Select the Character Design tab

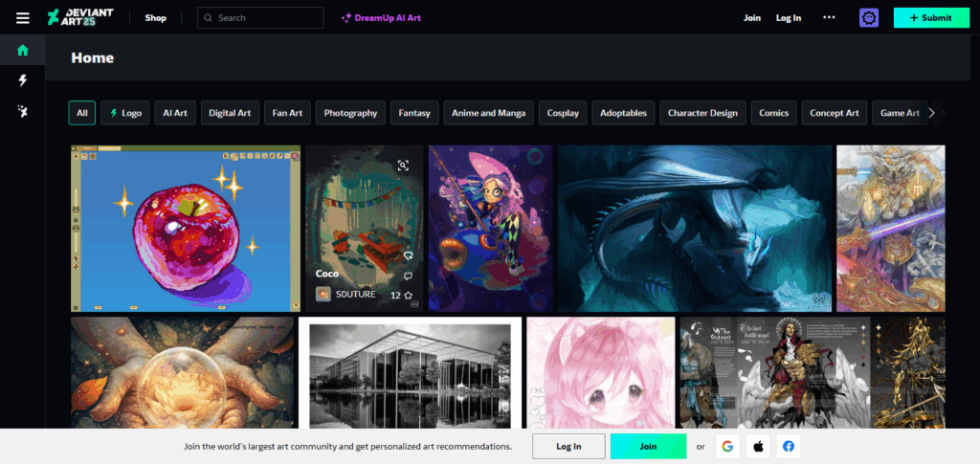click(x=702, y=113)
